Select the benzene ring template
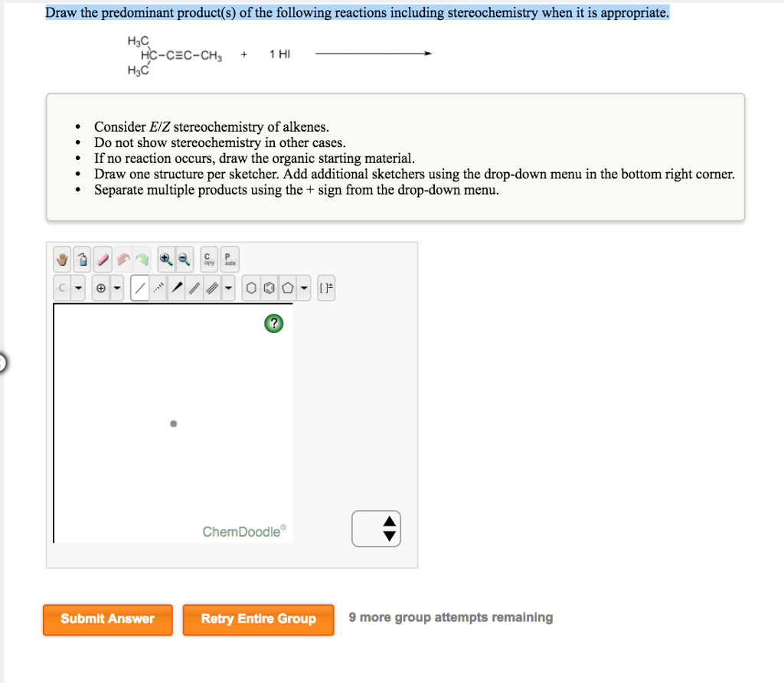The height and width of the screenshot is (683, 784). (x=268, y=288)
